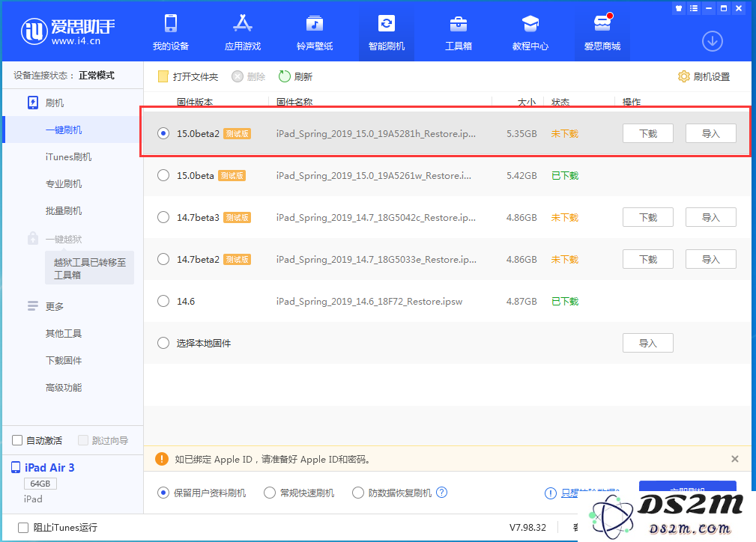Click the 爱思助手 logo
The image size is (756, 542).
67,31
